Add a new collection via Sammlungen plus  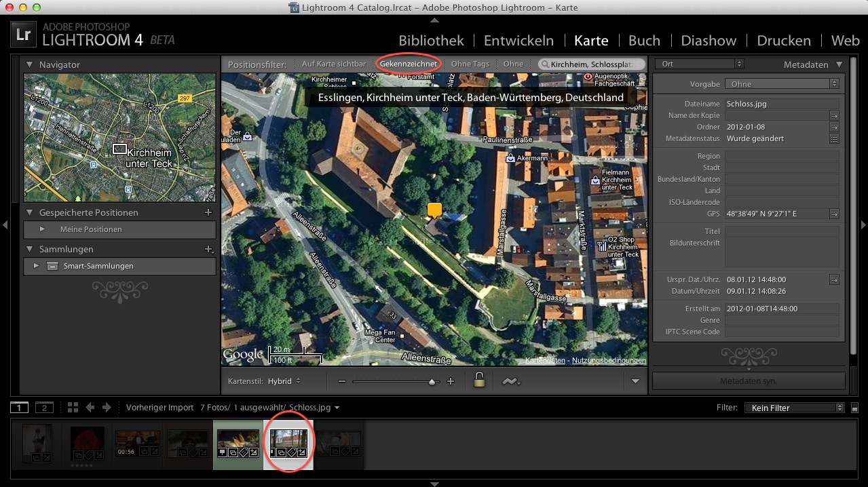pos(208,250)
